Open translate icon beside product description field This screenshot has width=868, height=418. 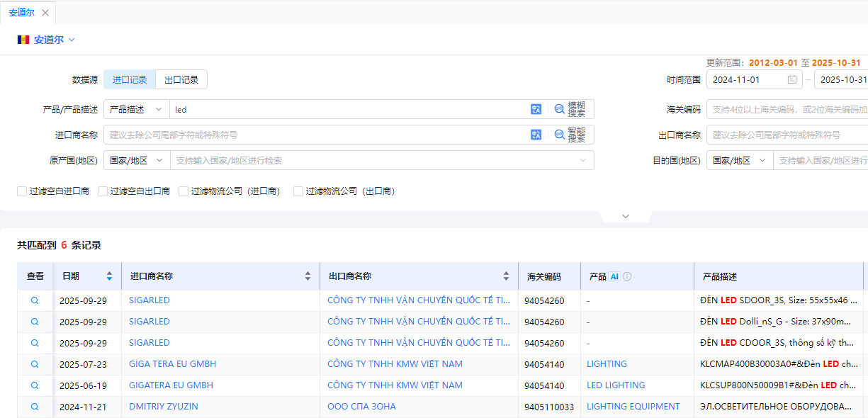coord(536,109)
